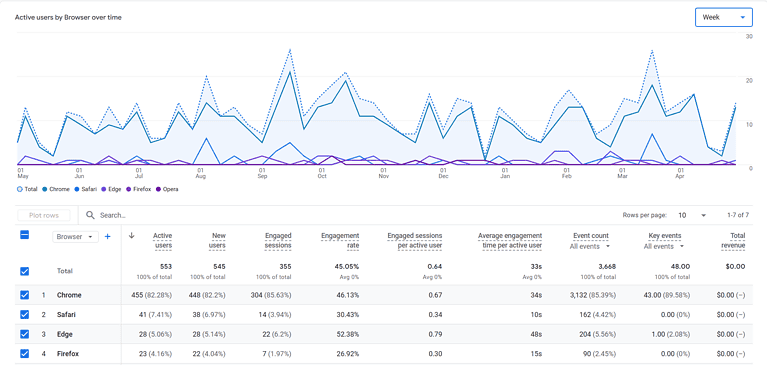Viewport: 767px width, 365px height.
Task: Toggle the select-all rows header checkbox
Action: tap(24, 235)
